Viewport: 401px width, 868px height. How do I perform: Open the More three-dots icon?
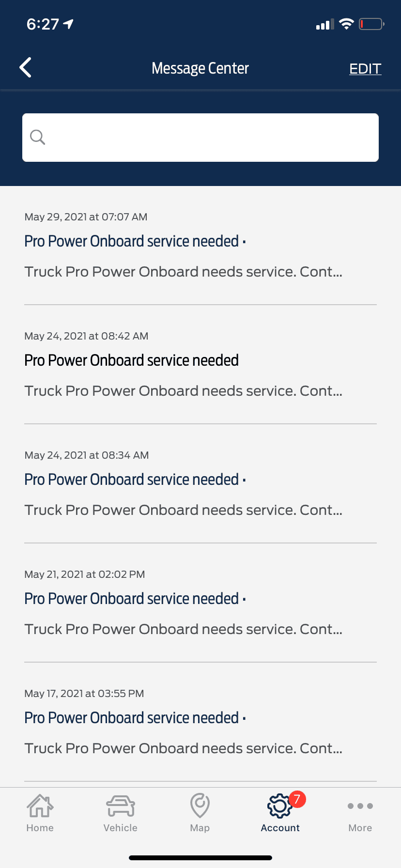(x=360, y=806)
